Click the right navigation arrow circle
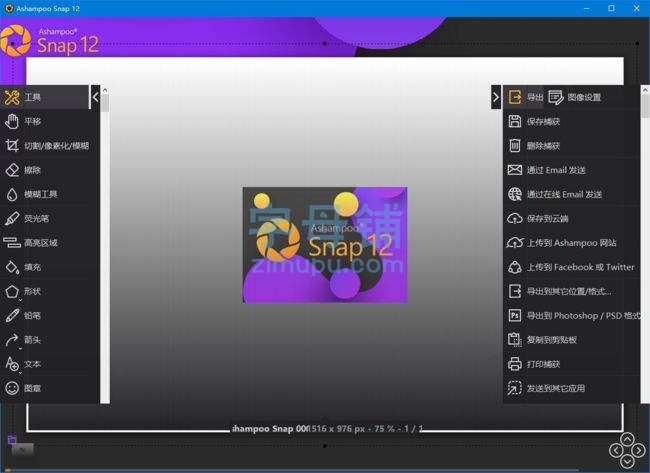650x473 pixels. click(638, 450)
